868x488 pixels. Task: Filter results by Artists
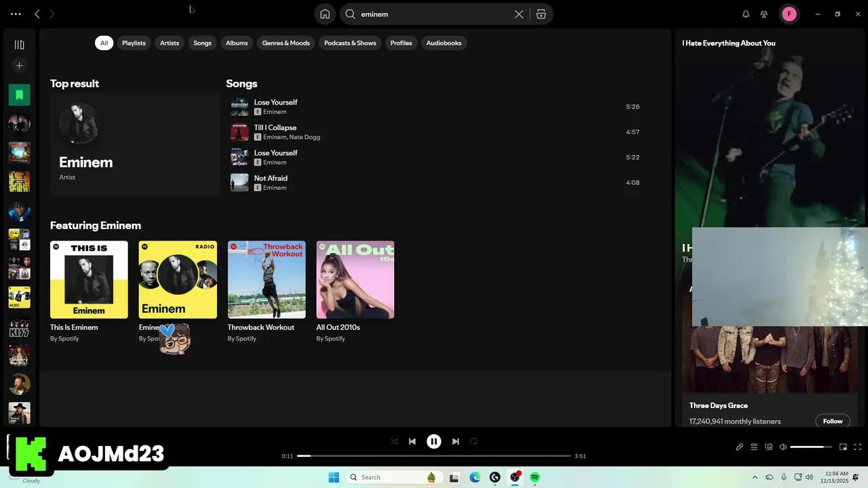point(170,43)
